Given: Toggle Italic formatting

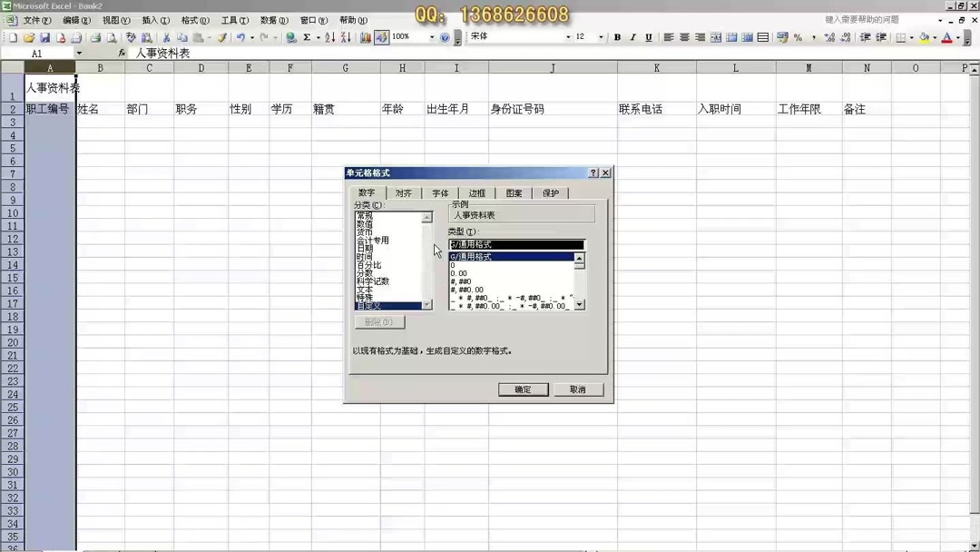Looking at the screenshot, I should pos(634,38).
